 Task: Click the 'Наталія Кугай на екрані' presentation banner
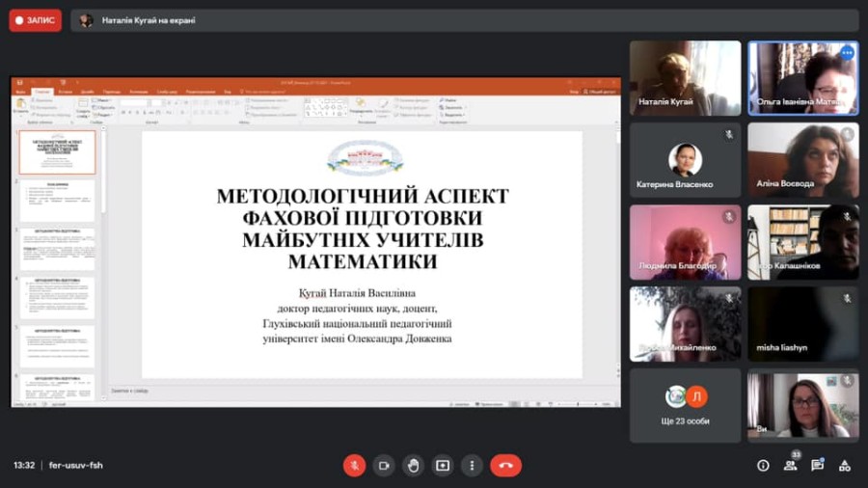465,20
